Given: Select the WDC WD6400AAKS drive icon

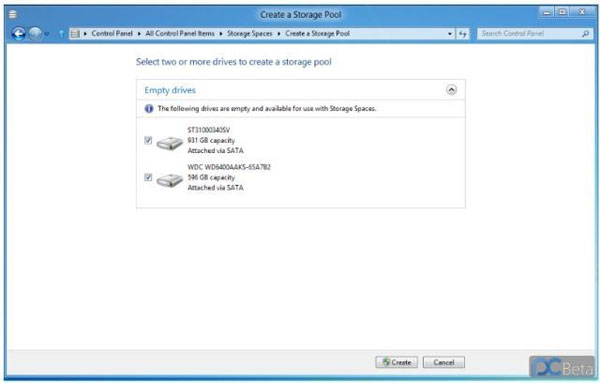Looking at the screenshot, I should tap(170, 179).
